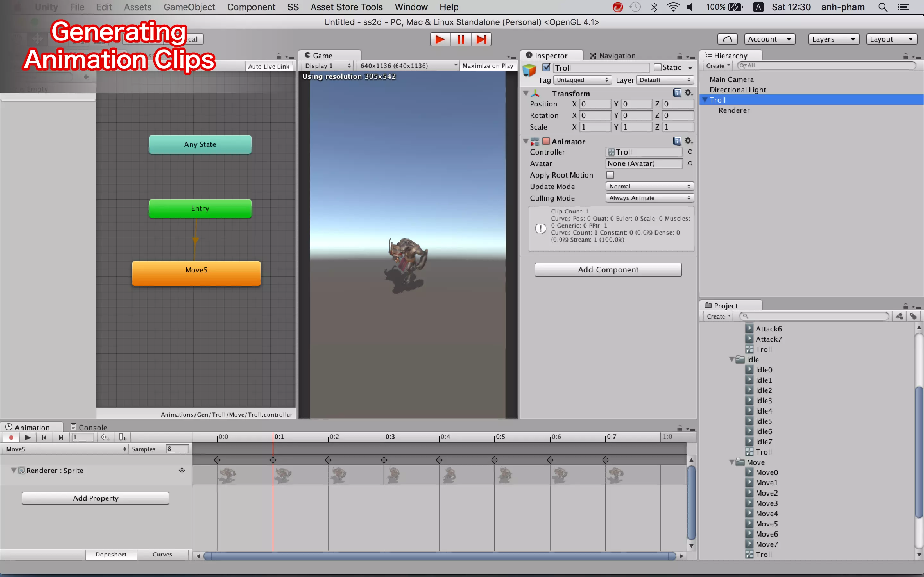
Task: Enable the Apply Root Motion checkbox
Action: pyautogui.click(x=610, y=175)
